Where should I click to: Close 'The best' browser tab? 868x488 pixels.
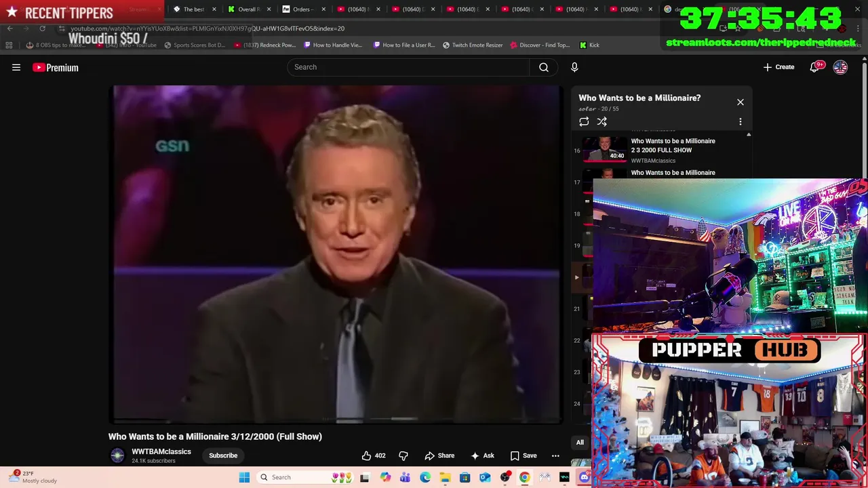214,9
